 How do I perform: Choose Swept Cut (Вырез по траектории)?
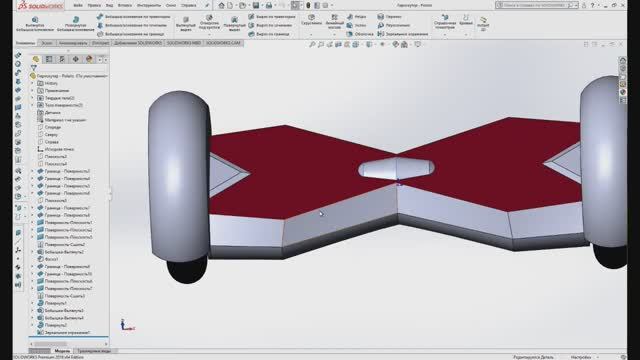pos(272,17)
